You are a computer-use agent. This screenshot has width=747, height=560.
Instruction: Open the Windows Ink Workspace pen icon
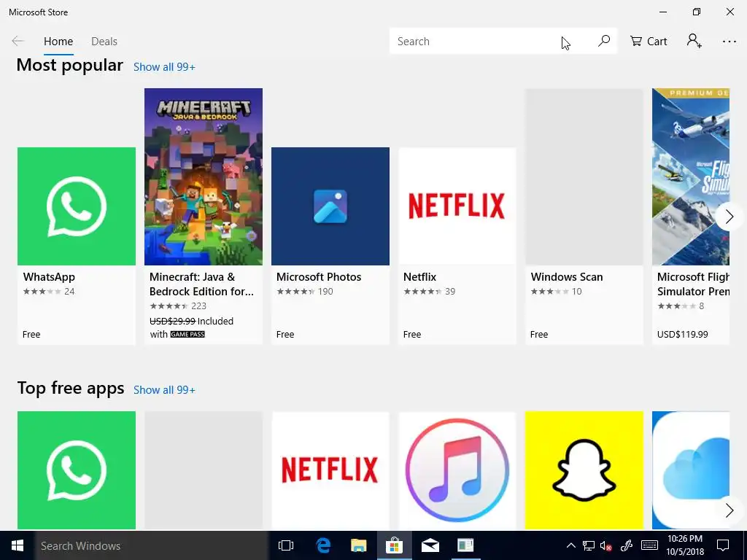[x=627, y=545]
